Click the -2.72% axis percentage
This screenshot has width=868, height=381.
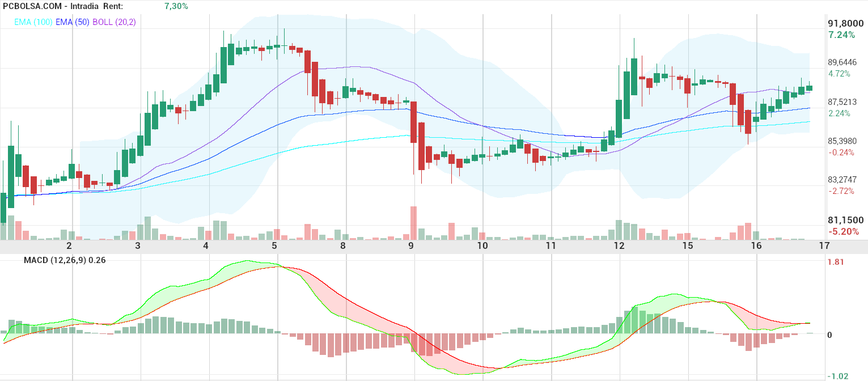coord(841,191)
